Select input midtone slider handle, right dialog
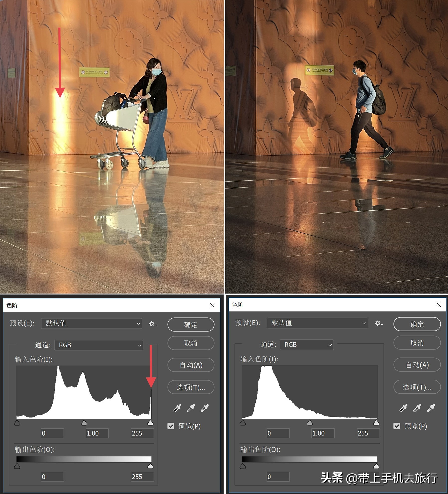 pos(310,423)
